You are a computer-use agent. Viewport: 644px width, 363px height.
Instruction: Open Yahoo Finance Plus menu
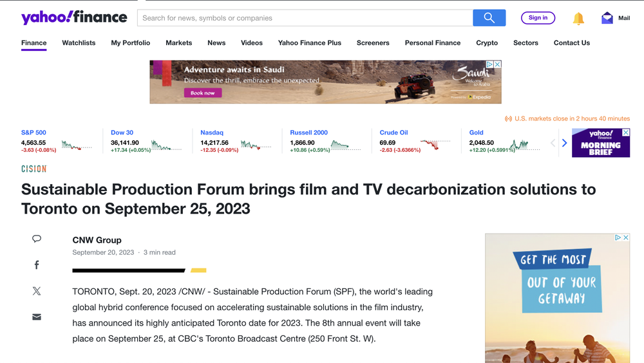[310, 42]
